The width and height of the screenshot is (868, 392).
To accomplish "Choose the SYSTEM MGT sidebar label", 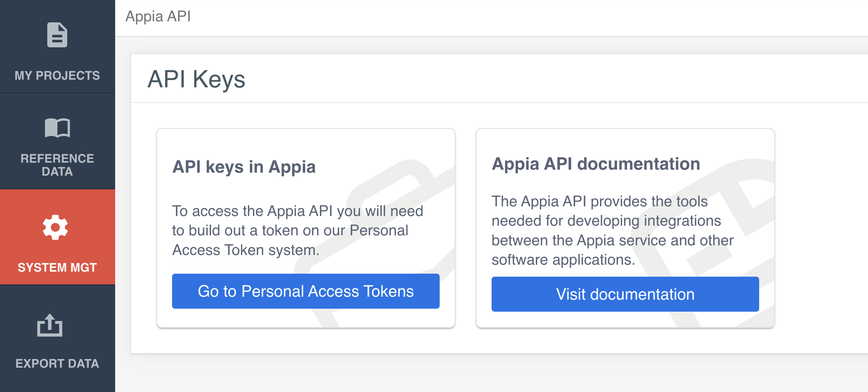I will pos(57,268).
